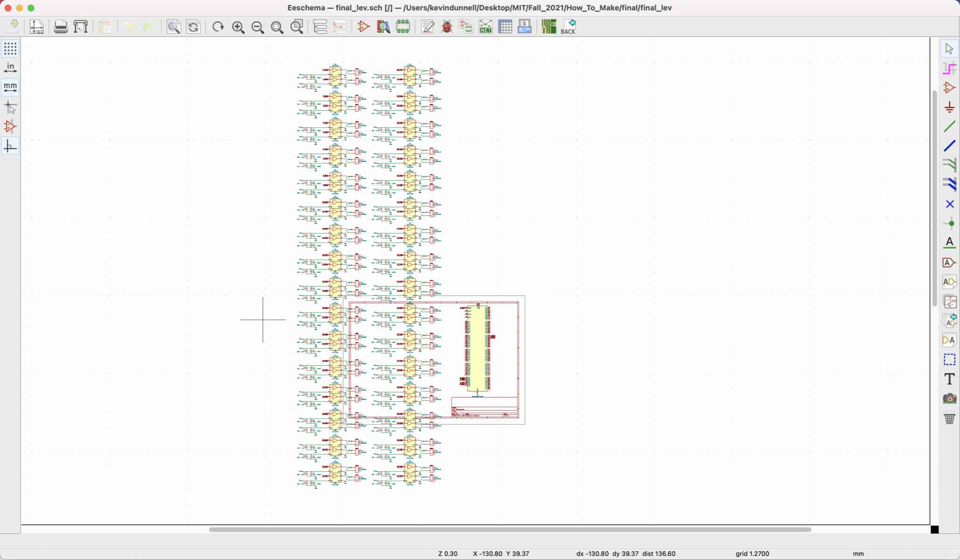This screenshot has width=960, height=560.
Task: Toggle the grid display
Action: (x=10, y=49)
